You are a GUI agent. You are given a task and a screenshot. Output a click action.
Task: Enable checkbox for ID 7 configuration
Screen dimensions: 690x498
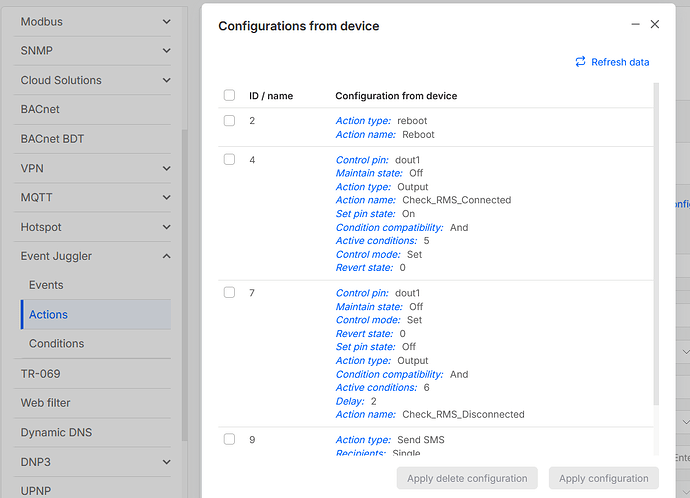229,293
